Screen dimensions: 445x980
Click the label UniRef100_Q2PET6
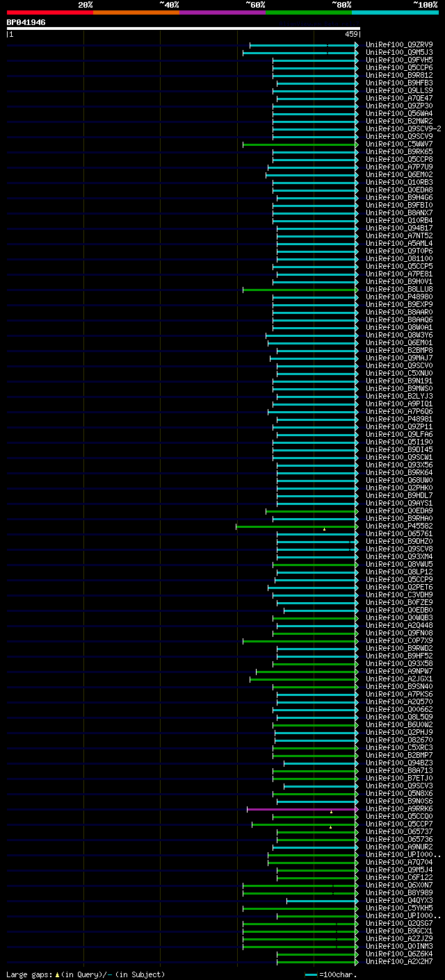pos(399,587)
